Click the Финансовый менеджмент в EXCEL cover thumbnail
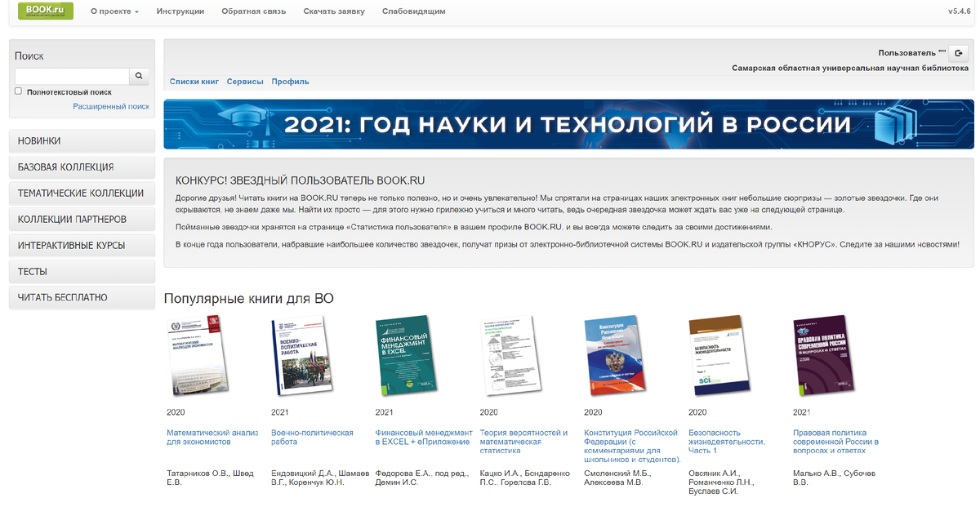Screen dimensions: 980x507 [x=407, y=356]
